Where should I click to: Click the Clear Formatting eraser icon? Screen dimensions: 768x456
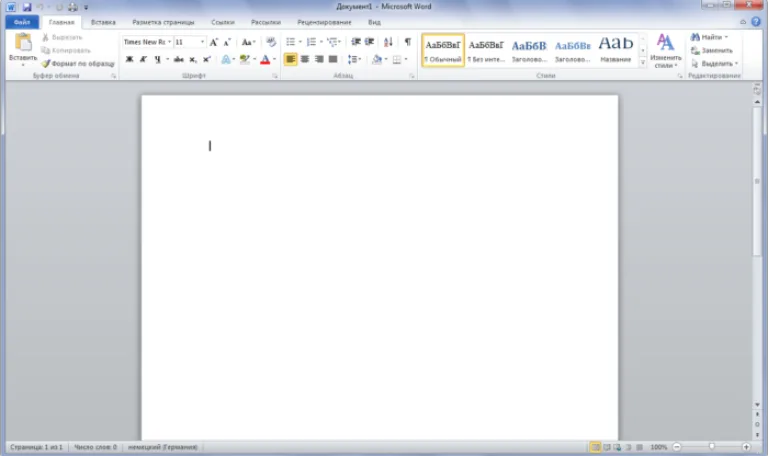coord(271,42)
